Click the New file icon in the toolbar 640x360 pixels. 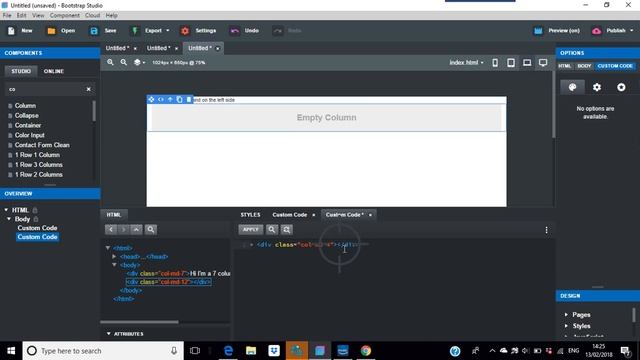click(x=11, y=31)
